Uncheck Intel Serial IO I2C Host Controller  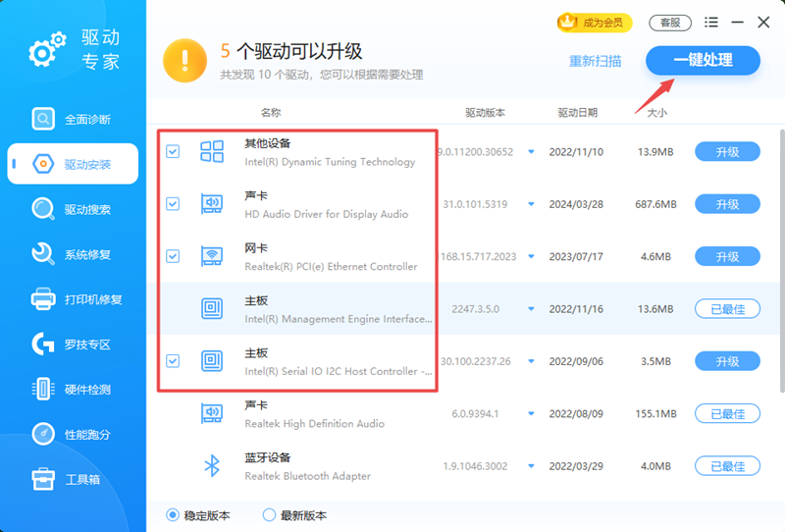coord(173,360)
